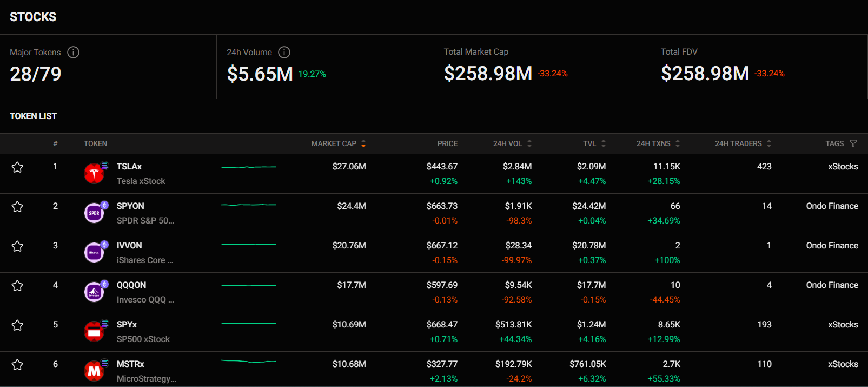Click the SPYx price sparkline chart
Screen dimensions: 868x387
pyautogui.click(x=249, y=324)
